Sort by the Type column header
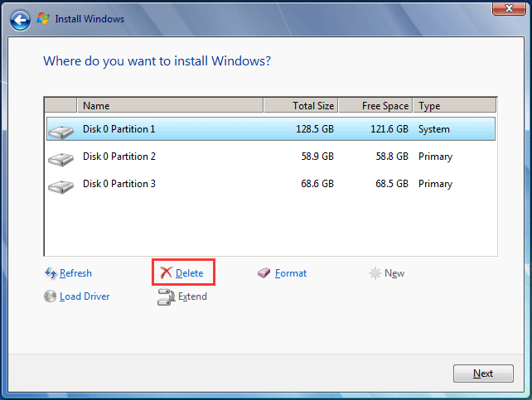Viewport: 532px width, 400px height. pyautogui.click(x=455, y=106)
